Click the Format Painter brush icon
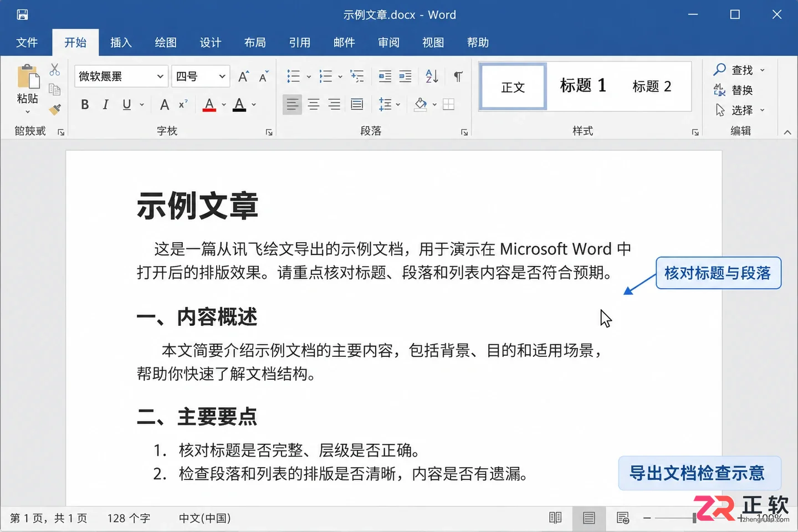Image resolution: width=798 pixels, height=532 pixels. point(54,109)
